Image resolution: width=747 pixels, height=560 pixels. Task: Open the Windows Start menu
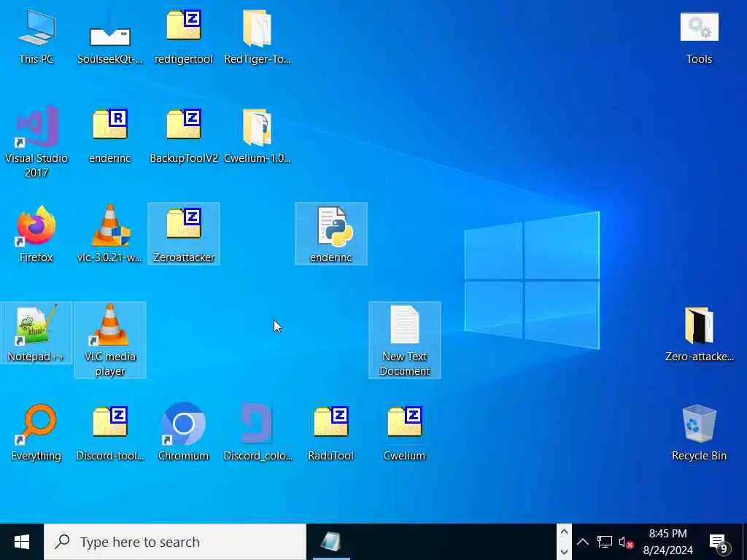[22, 542]
